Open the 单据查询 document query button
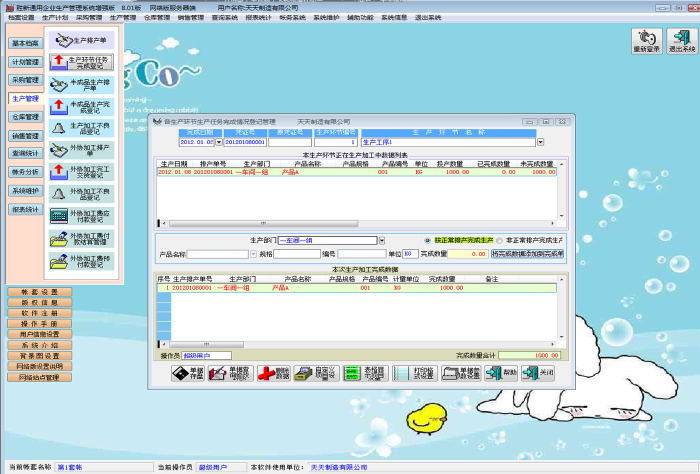The width and height of the screenshot is (700, 474). 230,373
